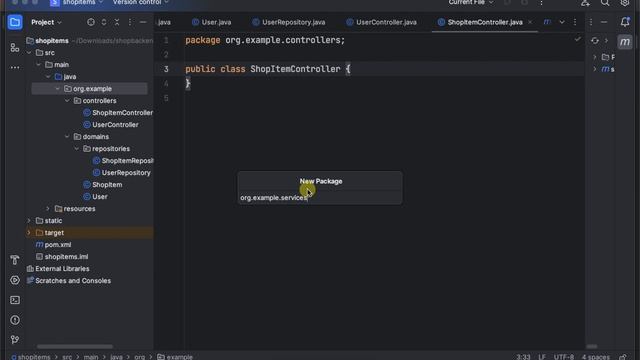Click example breadcrumb in navigation bar
Viewport: 640px width, 360px height.
[x=175, y=357]
